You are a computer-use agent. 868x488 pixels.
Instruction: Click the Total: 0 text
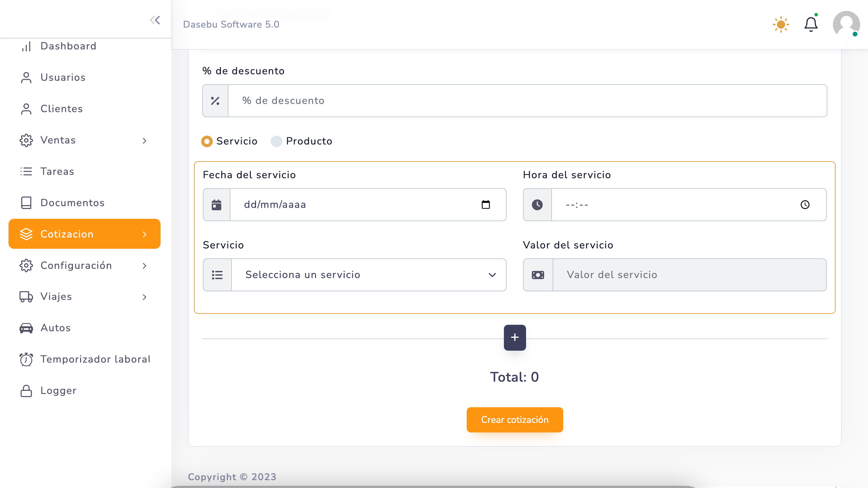point(514,377)
